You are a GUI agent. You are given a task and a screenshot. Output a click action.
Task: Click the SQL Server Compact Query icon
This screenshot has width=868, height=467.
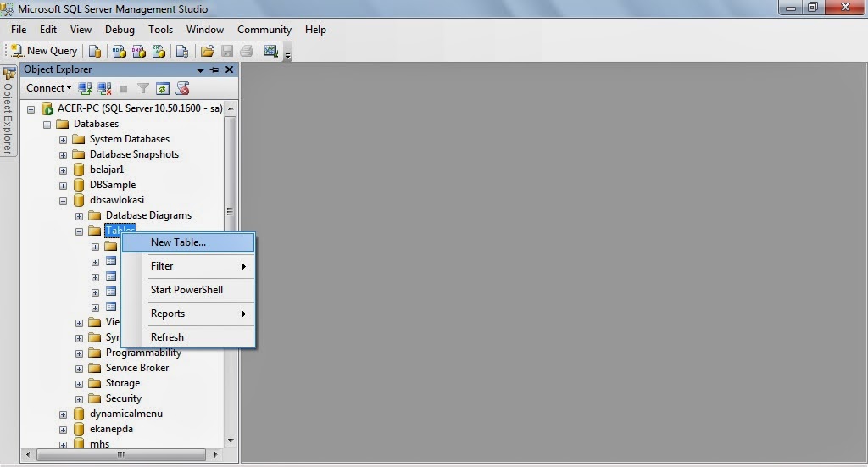click(182, 52)
